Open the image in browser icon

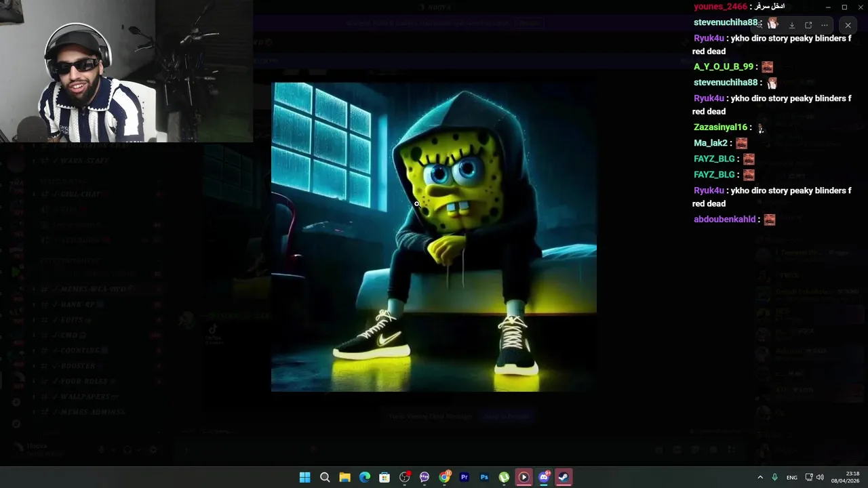(x=808, y=25)
